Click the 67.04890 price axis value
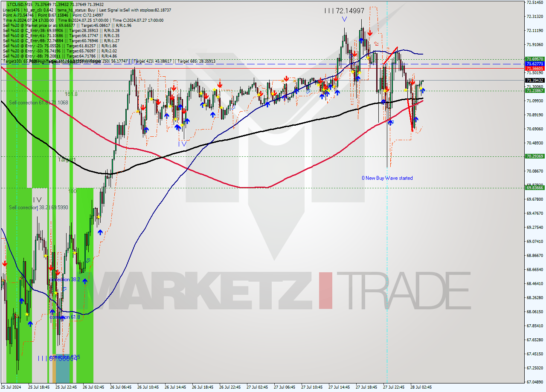Screen dimensions: 546x392 click(x=534, y=382)
